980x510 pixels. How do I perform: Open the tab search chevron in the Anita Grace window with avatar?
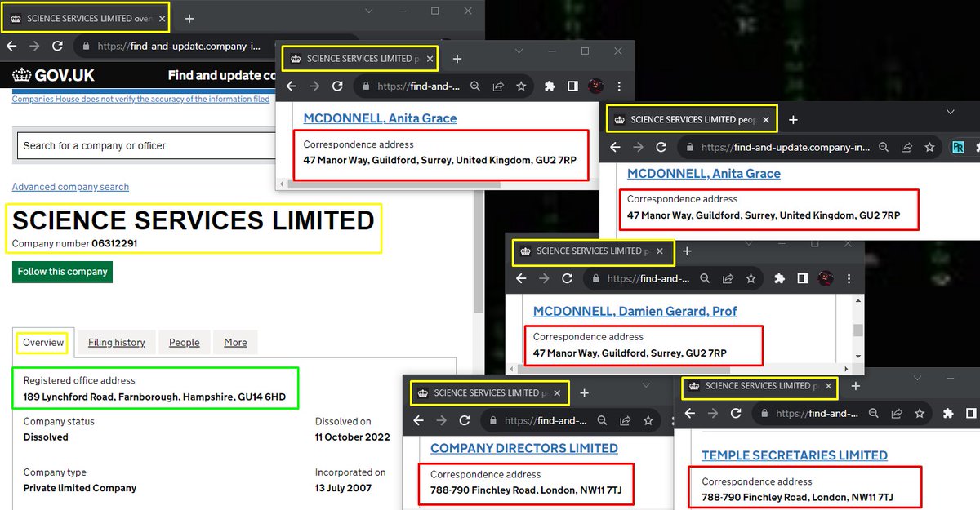[x=520, y=51]
